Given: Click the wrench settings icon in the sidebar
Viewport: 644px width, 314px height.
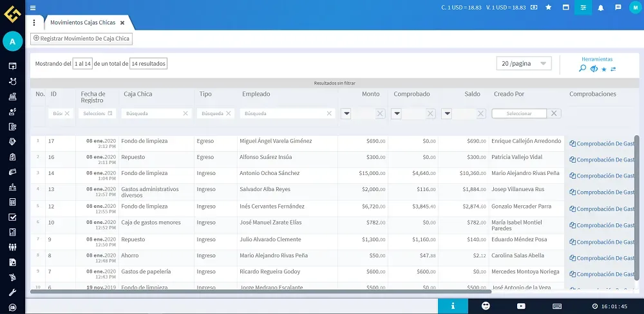Looking at the screenshot, I should tap(12, 292).
